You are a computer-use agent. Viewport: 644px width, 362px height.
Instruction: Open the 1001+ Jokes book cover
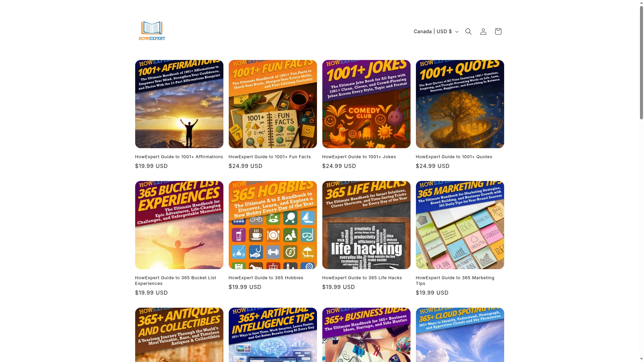point(366,104)
